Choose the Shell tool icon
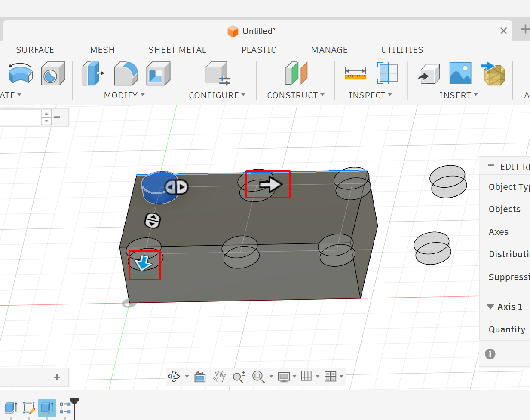 point(158,73)
